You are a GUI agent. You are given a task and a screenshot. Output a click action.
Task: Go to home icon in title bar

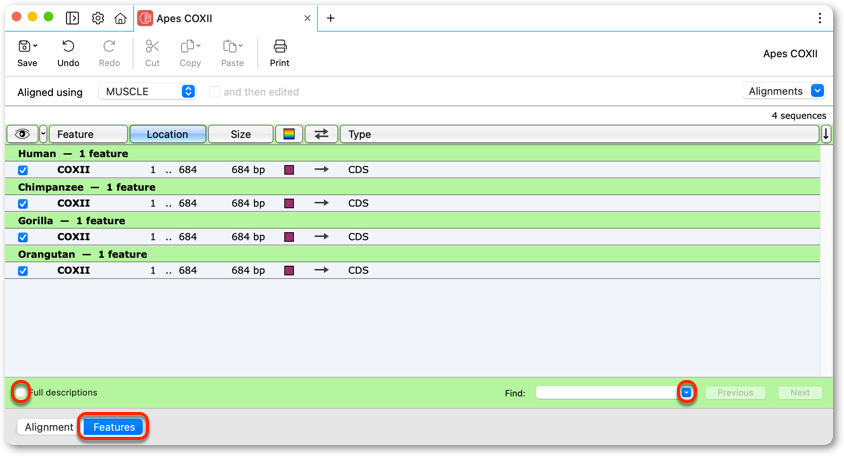(121, 18)
